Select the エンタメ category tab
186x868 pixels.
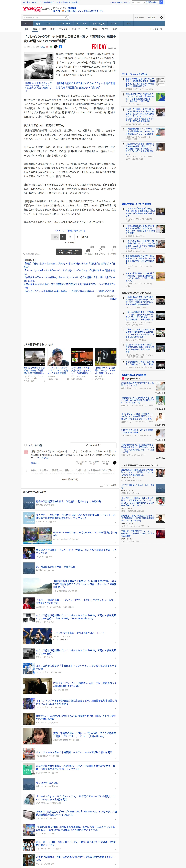63,29
